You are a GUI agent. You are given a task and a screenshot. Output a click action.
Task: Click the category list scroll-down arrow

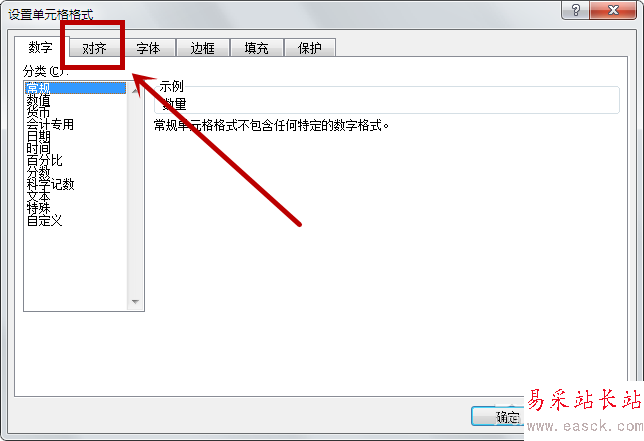[x=135, y=302]
